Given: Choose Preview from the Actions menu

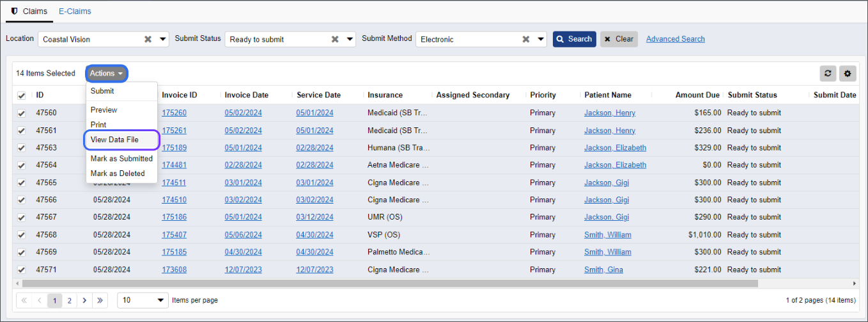Looking at the screenshot, I should [x=121, y=110].
